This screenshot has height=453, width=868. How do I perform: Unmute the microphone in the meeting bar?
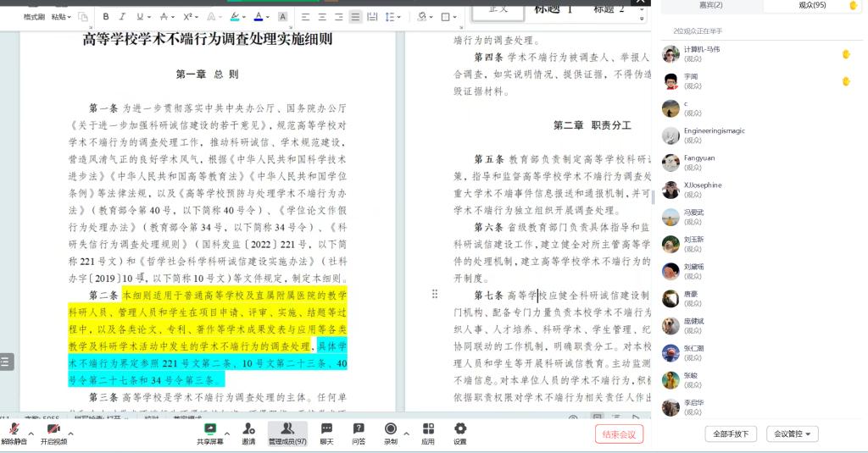coord(14,434)
